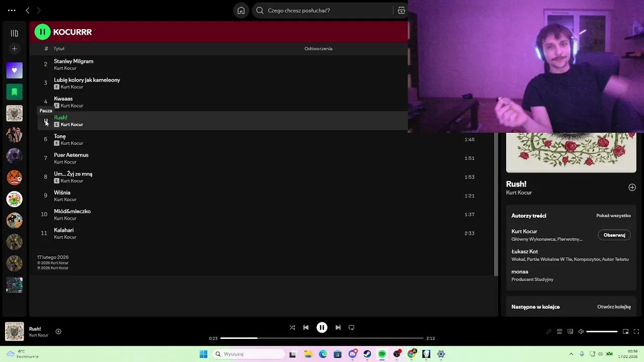Viewport: 644px width, 362px height.
Task: Click Pokaż wszystko in credits section
Action: 613,216
